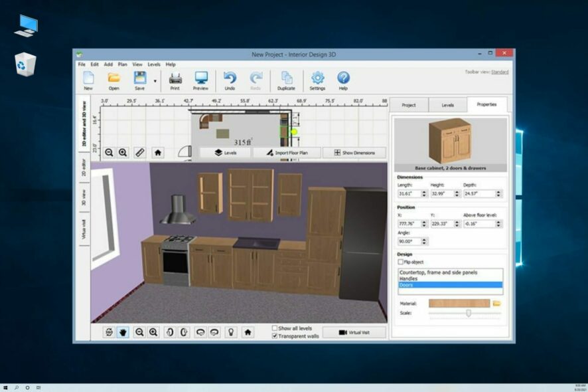Viewport: 588px width, 392px height.
Task: Click the light bulb lighting icon
Action: coord(231,332)
